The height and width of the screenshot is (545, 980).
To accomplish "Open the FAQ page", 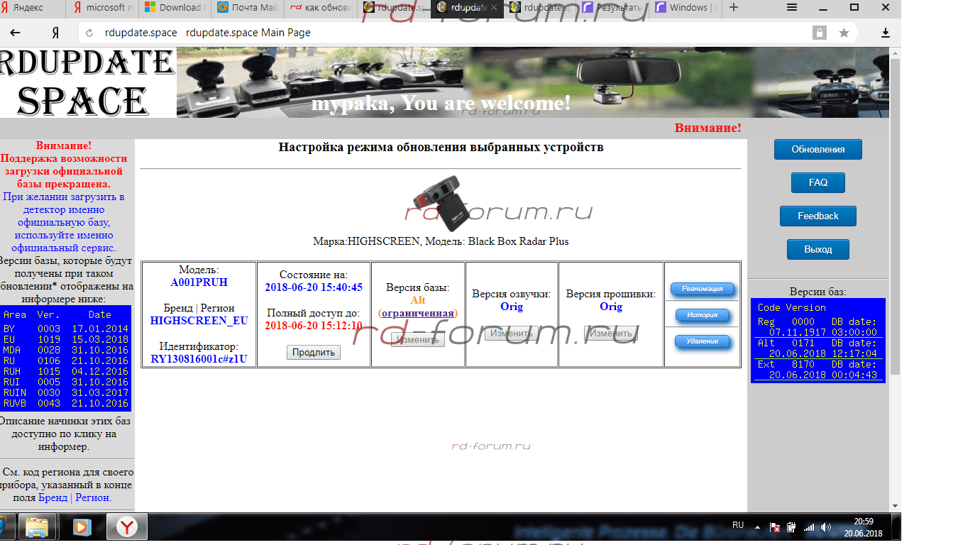I will tap(817, 182).
